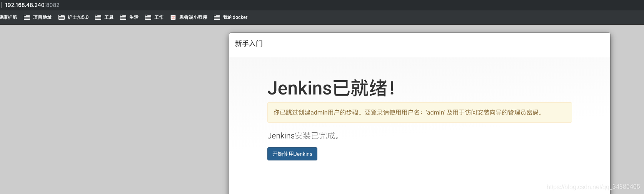This screenshot has height=194, width=644.
Task: Click the folder icon beside 项目地址
Action: tap(27, 17)
